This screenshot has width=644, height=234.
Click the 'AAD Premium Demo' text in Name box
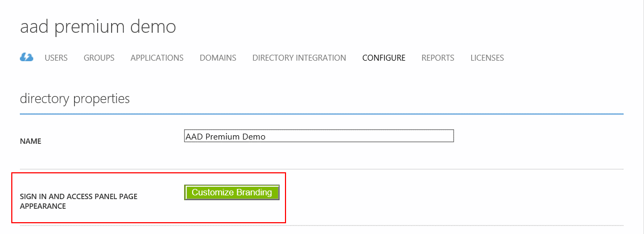point(225,136)
